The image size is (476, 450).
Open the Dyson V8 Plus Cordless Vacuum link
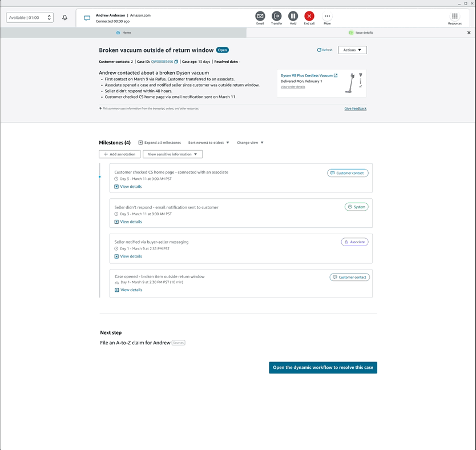click(306, 75)
